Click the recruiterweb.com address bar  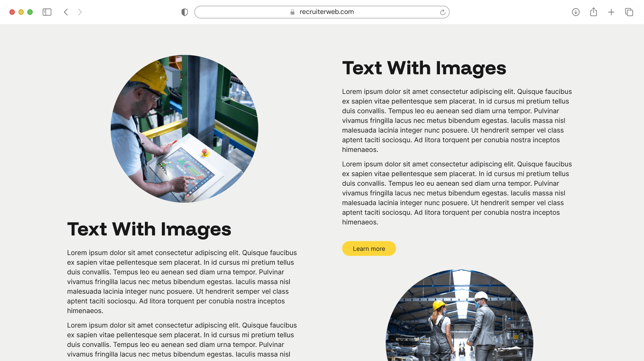tap(322, 12)
